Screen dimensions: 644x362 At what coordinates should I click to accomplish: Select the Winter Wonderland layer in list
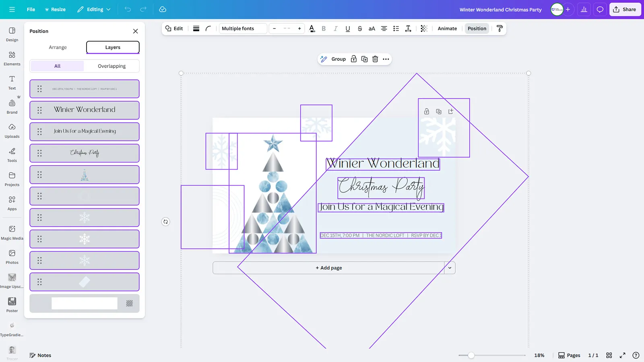[85, 110]
